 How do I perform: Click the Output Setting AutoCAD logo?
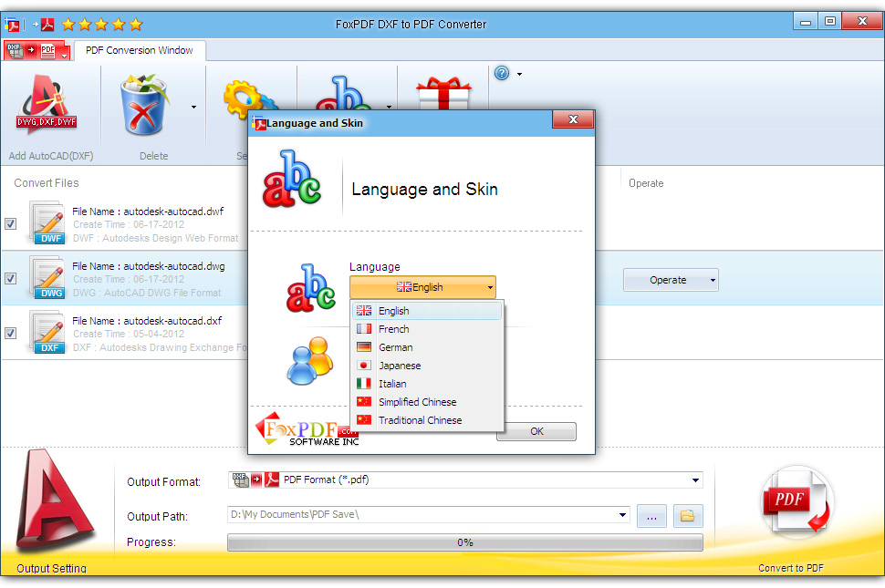pyautogui.click(x=54, y=500)
